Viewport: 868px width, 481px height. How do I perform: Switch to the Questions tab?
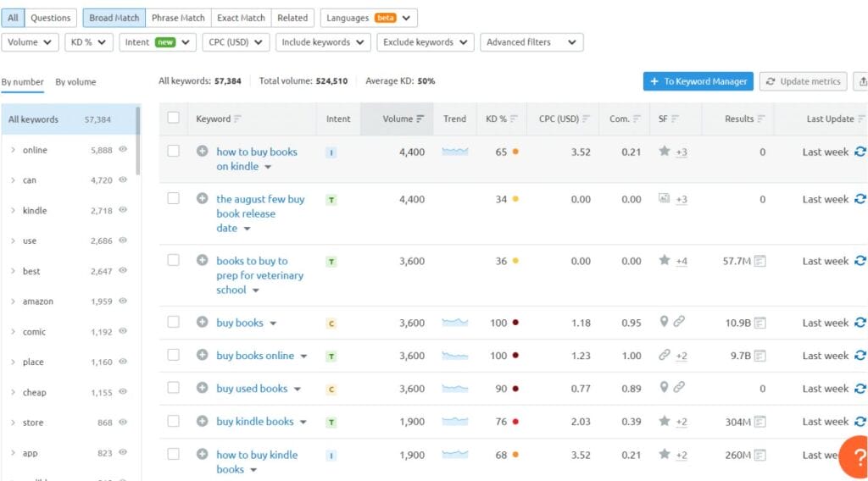(50, 18)
